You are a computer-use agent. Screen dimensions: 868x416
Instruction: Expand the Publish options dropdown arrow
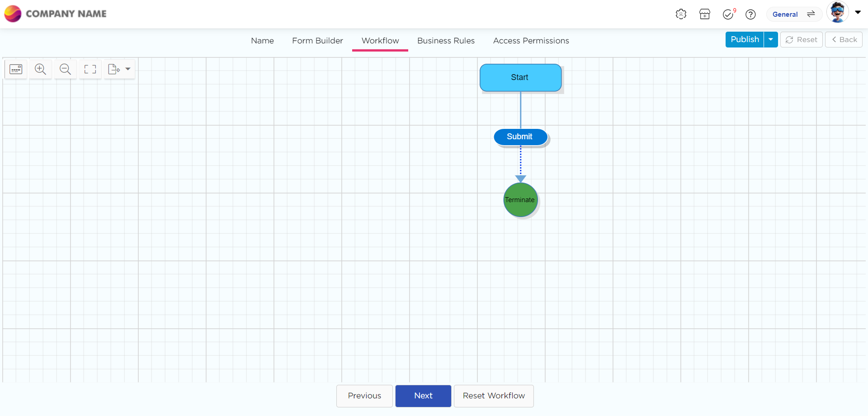tap(771, 40)
